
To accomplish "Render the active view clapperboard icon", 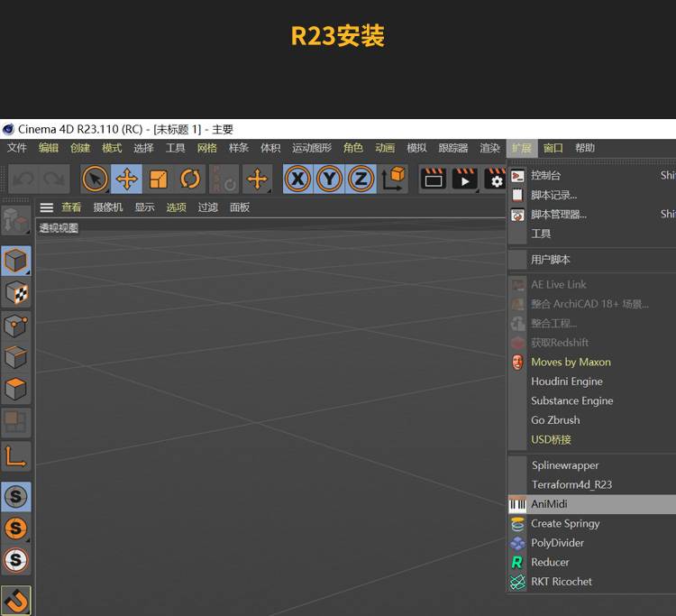I will point(434,179).
